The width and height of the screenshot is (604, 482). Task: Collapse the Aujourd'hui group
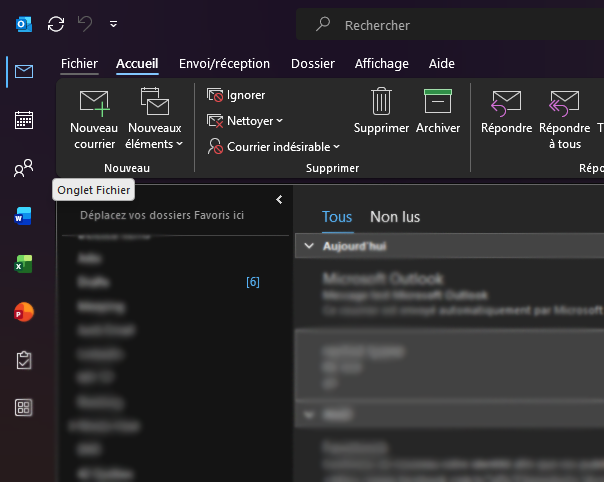tap(309, 246)
